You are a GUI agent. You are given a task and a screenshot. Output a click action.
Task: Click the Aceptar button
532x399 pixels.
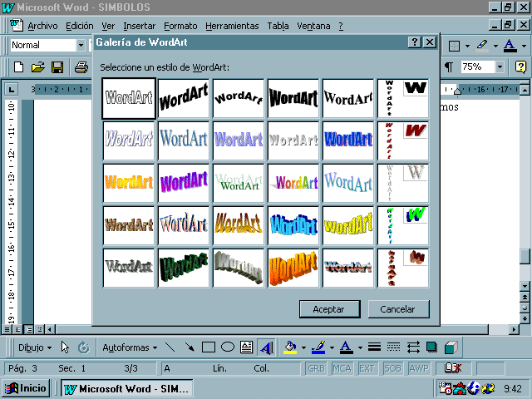(x=329, y=309)
